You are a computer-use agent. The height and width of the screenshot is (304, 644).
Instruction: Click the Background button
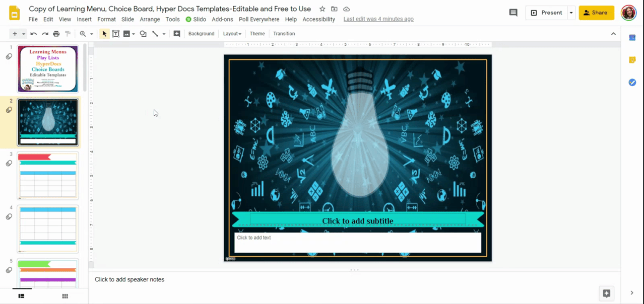[201, 34]
